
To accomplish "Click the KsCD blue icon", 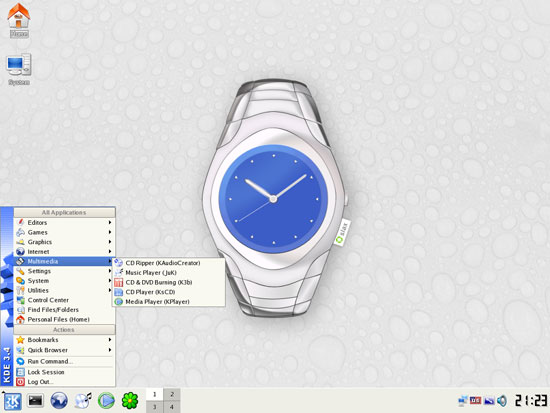I will (119, 292).
